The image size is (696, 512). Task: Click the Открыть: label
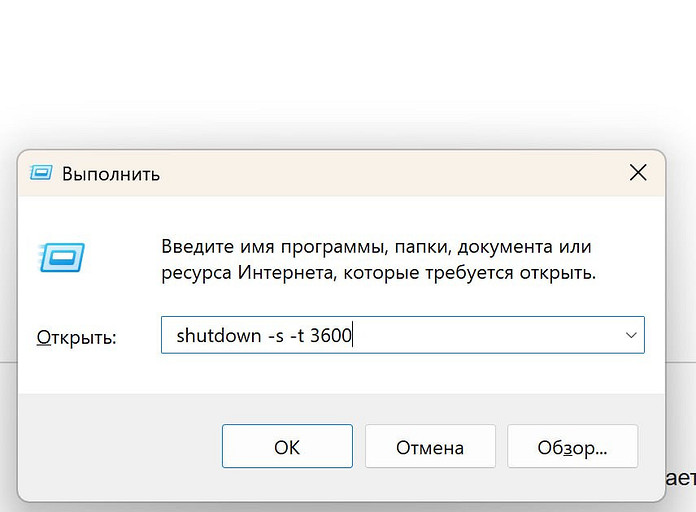[x=76, y=337]
